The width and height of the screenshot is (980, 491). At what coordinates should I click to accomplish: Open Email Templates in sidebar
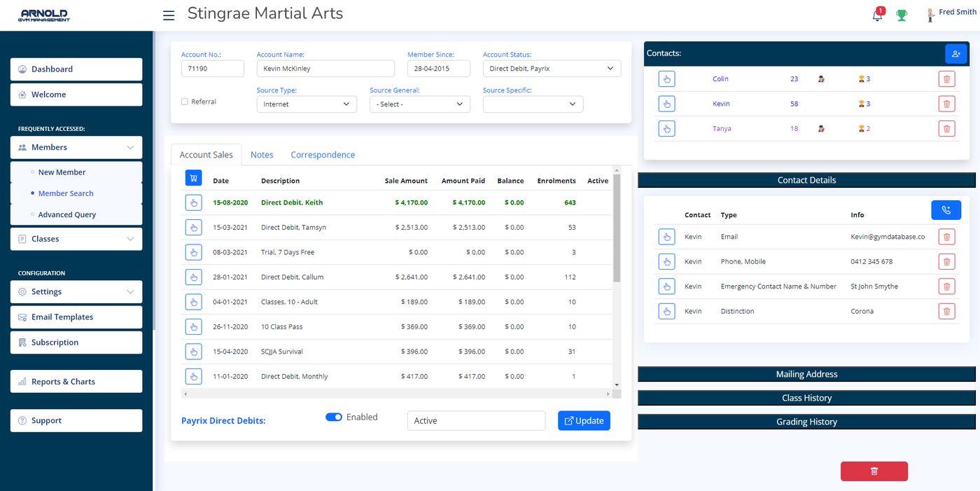tap(76, 317)
